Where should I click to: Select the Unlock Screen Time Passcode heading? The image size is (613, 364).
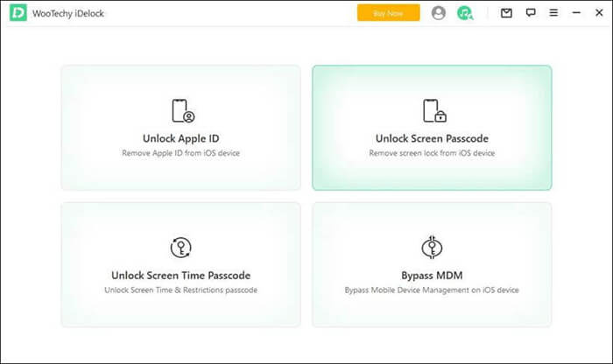181,276
